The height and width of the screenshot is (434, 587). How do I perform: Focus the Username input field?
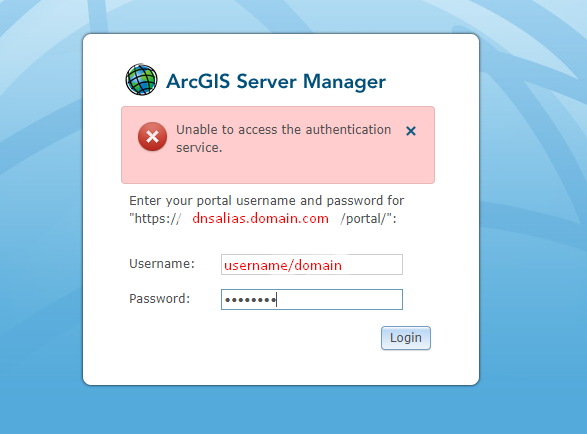pos(312,264)
